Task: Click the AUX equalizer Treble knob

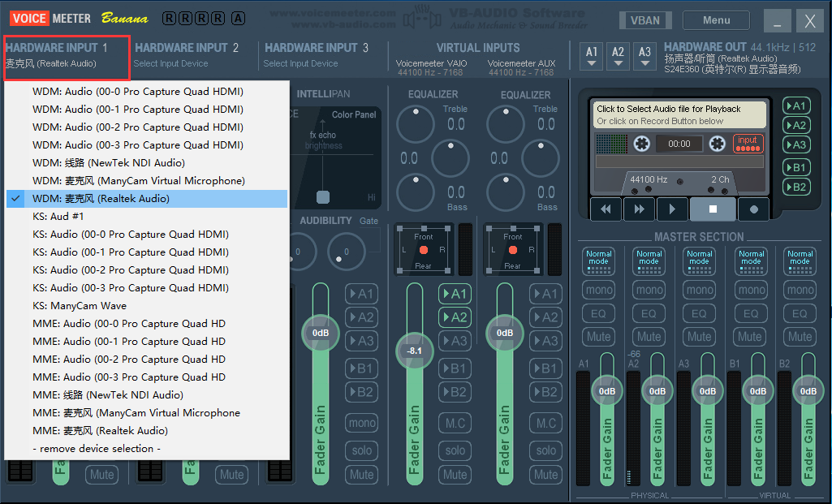Action: (x=506, y=124)
